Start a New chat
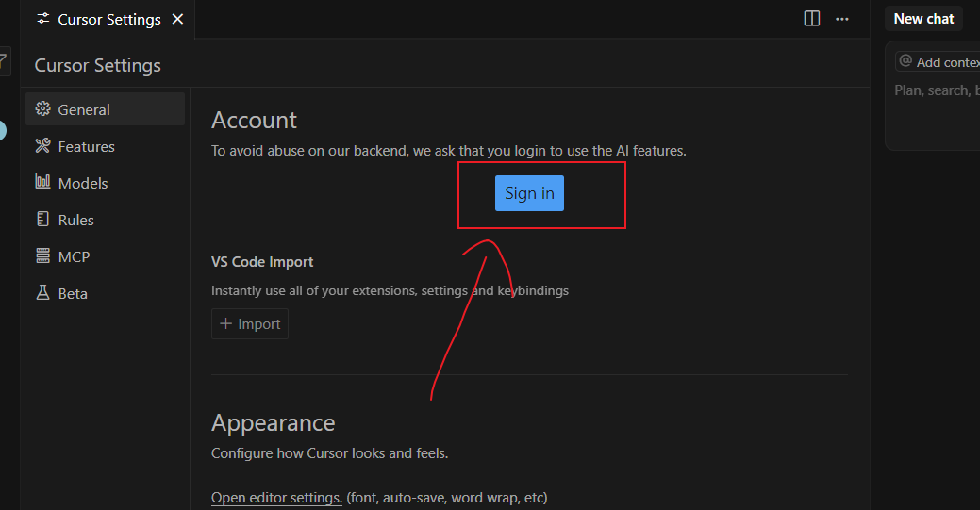980x510 pixels. pos(923,19)
